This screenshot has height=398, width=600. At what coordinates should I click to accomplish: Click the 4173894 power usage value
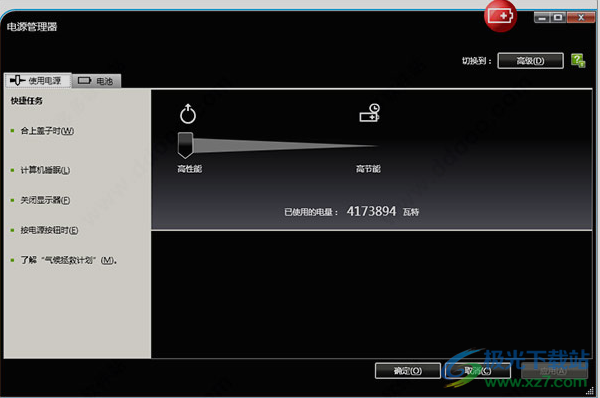click(x=371, y=211)
